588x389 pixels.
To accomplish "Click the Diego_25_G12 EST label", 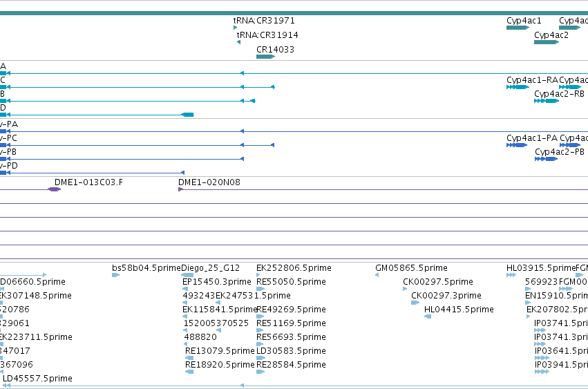I will coord(210,268).
